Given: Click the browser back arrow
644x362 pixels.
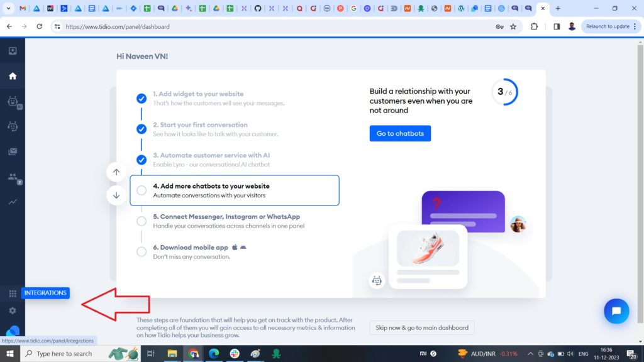Looking at the screenshot, I should coord(9,26).
